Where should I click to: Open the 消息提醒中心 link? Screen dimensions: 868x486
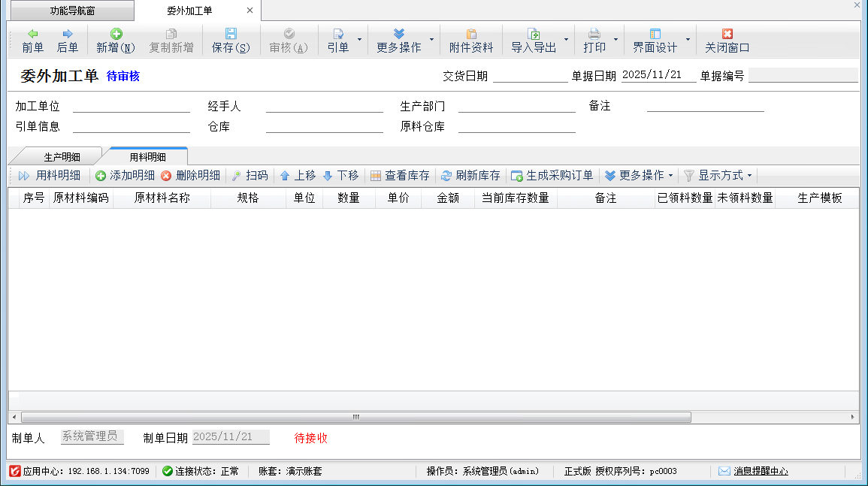(761, 471)
